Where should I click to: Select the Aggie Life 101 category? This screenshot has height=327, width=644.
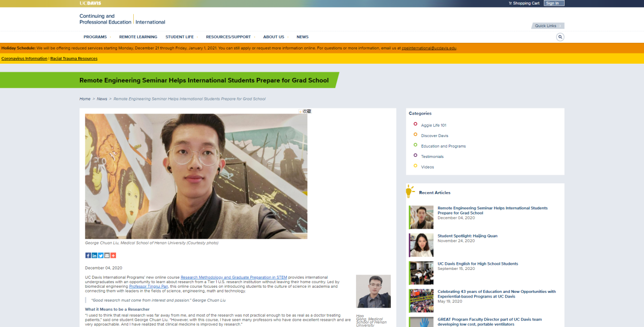click(x=433, y=125)
